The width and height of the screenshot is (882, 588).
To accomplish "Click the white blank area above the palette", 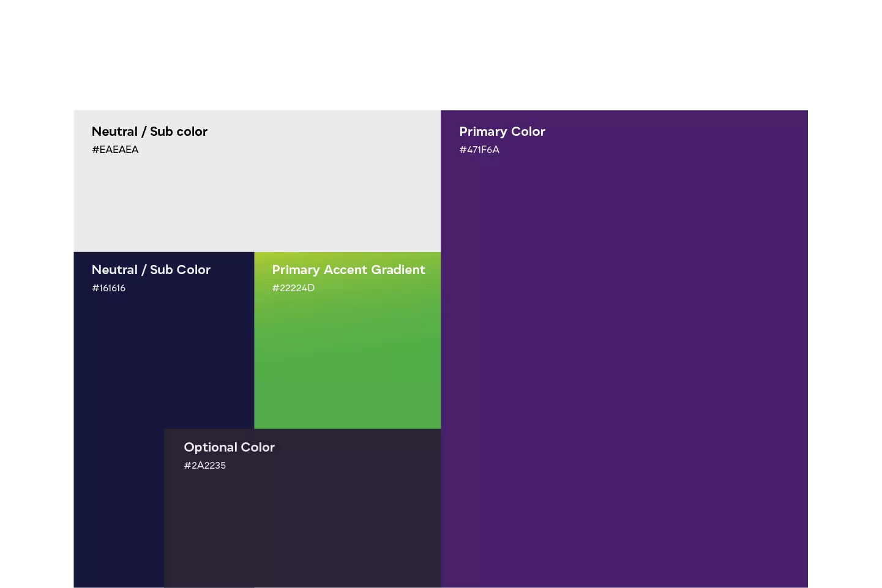I will tap(441, 55).
